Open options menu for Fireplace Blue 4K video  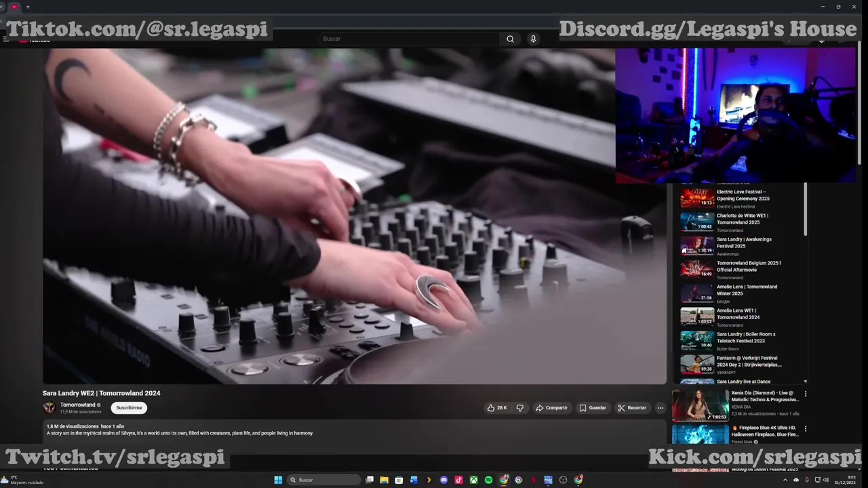click(x=806, y=429)
